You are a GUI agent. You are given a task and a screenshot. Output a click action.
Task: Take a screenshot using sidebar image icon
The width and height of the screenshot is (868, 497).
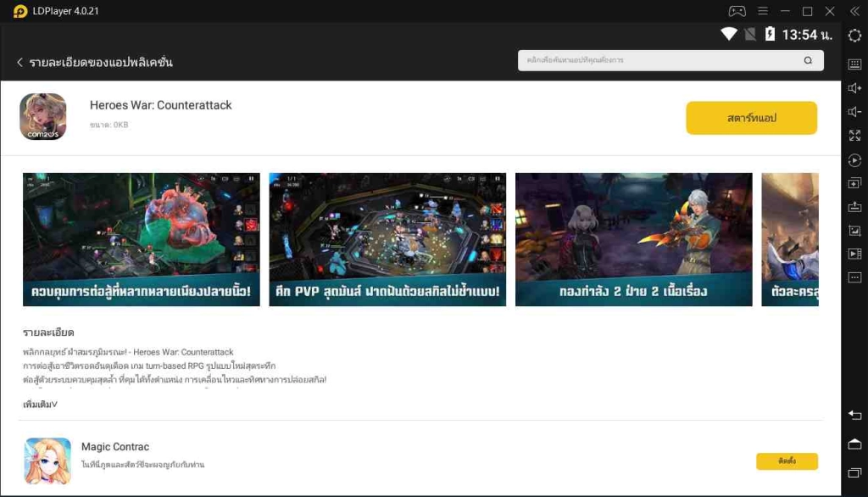[854, 231]
